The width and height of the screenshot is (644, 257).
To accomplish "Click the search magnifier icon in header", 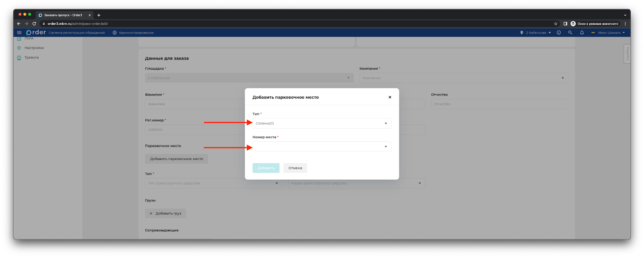I will (570, 33).
